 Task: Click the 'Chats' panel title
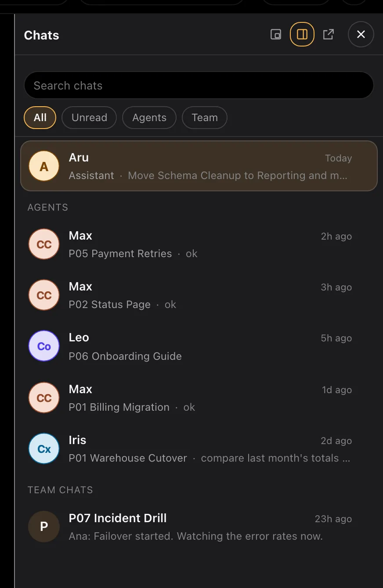pos(42,35)
